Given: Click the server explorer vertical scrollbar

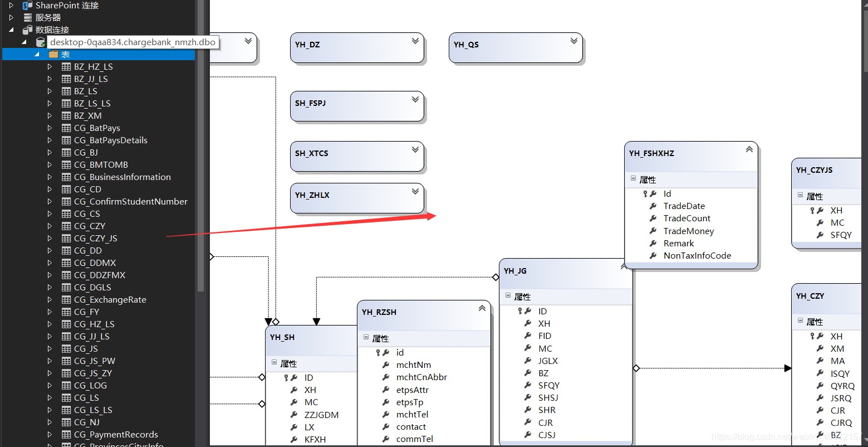Looking at the screenshot, I should tap(201, 145).
